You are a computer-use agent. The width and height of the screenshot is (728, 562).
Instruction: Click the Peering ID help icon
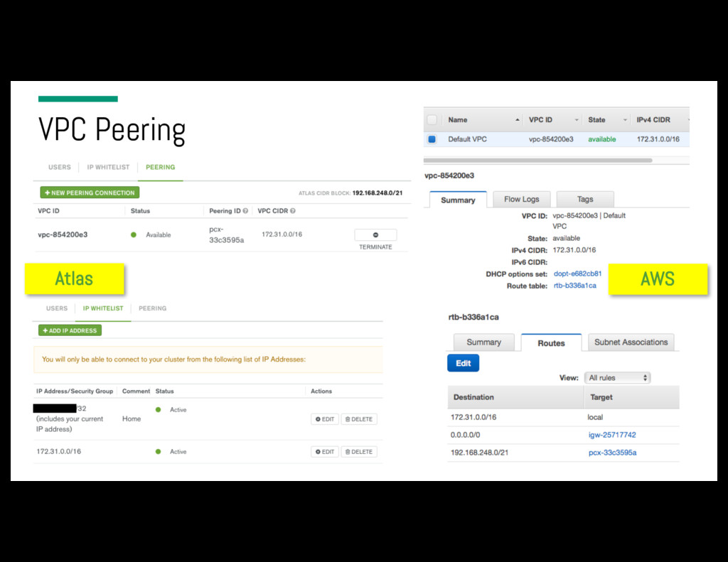click(x=245, y=211)
